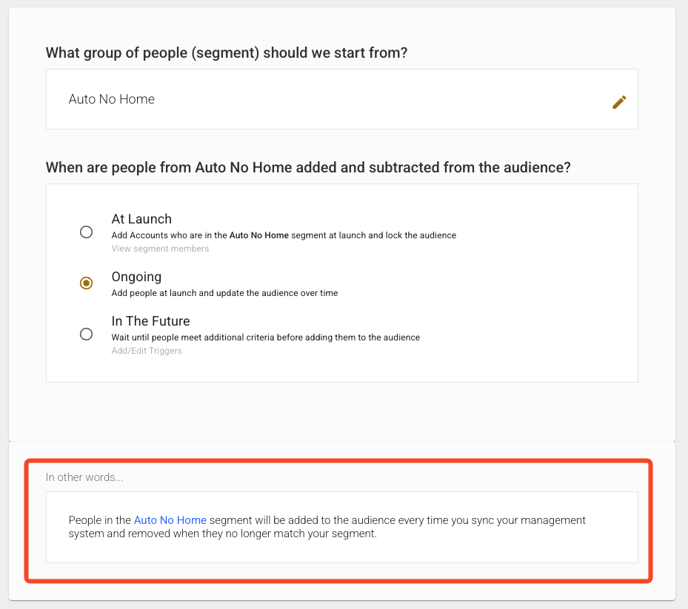Open the Add/Edit Triggers link
Viewport: 688px width, 609px height.
(x=146, y=351)
